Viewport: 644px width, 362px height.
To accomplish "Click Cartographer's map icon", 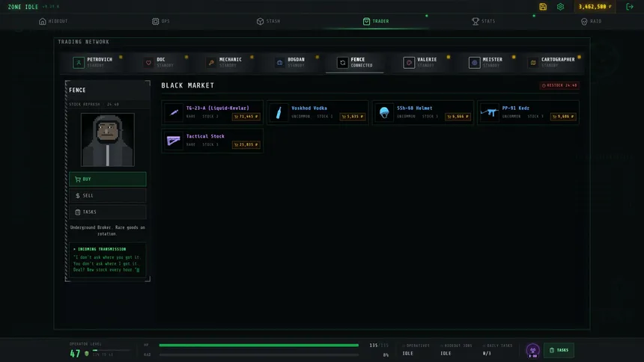I will 533,63.
